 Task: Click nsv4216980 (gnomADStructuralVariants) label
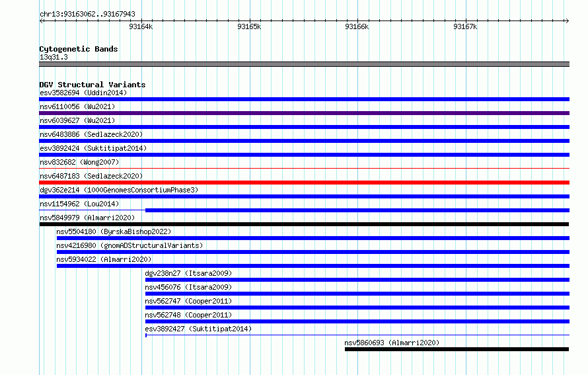click(x=129, y=245)
